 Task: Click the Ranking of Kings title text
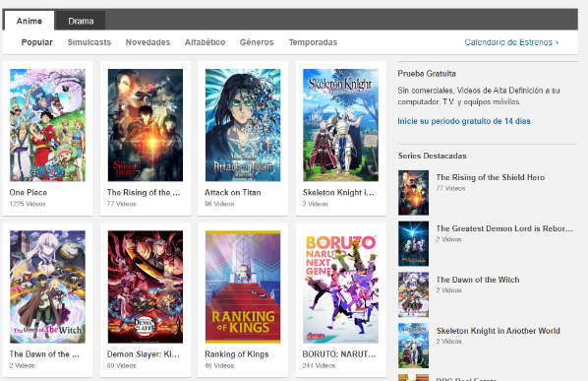pyautogui.click(x=237, y=354)
